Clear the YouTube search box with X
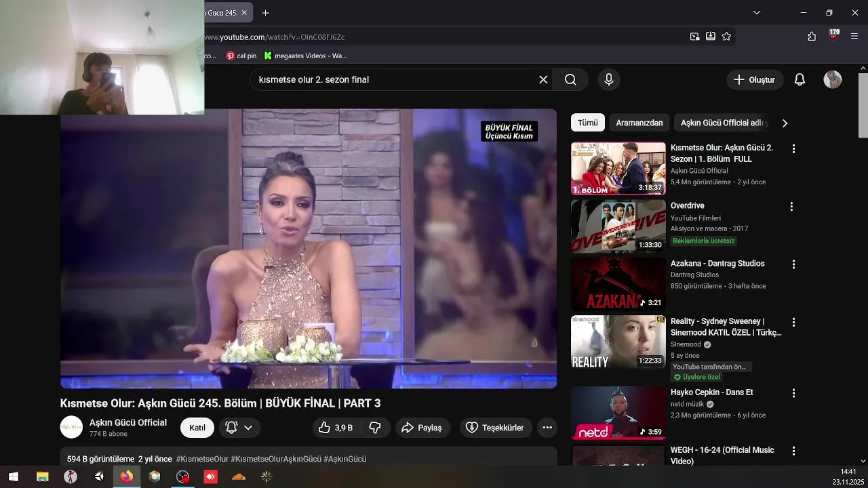The height and width of the screenshot is (488, 868). [543, 80]
